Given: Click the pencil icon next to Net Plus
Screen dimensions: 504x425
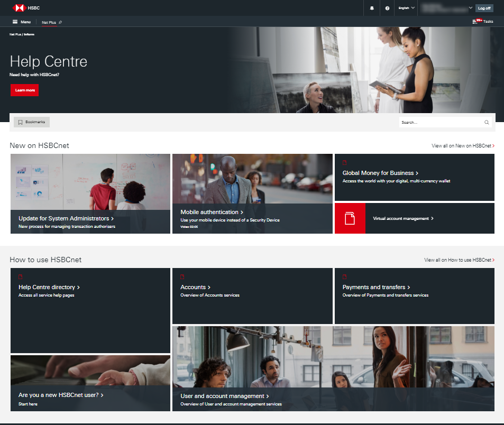Looking at the screenshot, I should coord(60,22).
